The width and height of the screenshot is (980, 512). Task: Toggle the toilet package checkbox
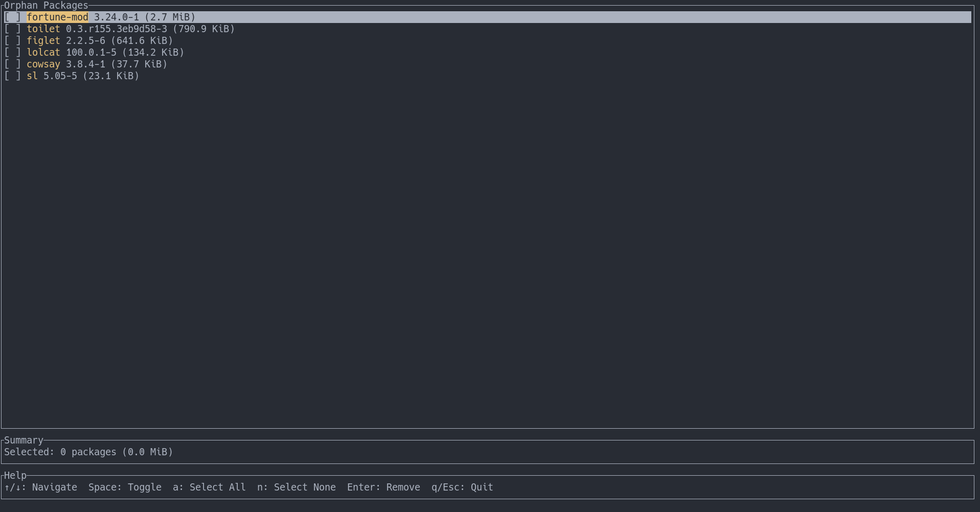[x=13, y=29]
